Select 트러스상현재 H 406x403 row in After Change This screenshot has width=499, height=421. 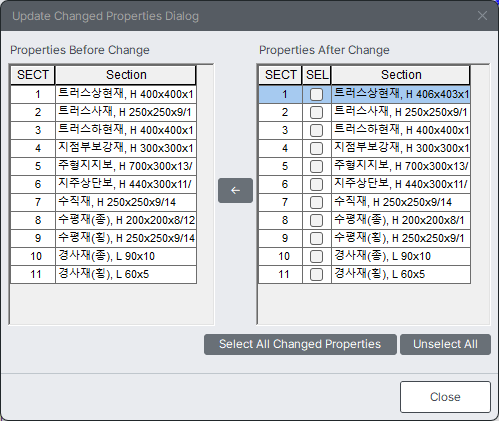364,94
